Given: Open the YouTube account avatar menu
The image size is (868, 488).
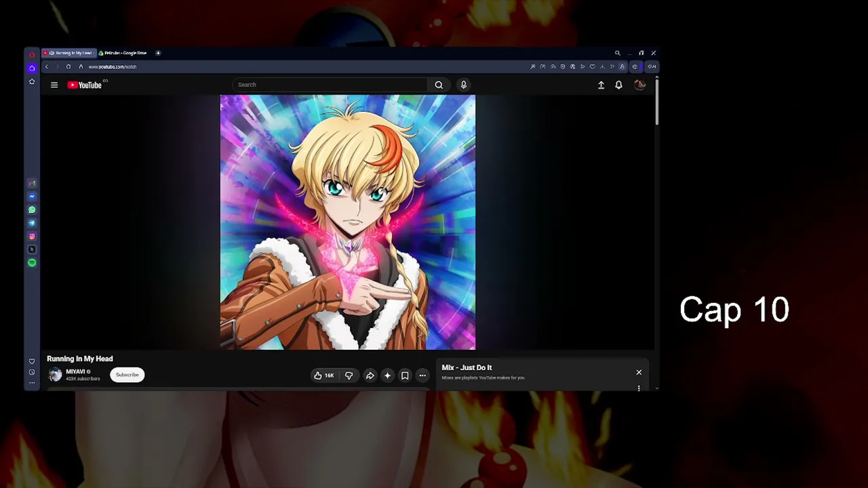Looking at the screenshot, I should (x=639, y=85).
